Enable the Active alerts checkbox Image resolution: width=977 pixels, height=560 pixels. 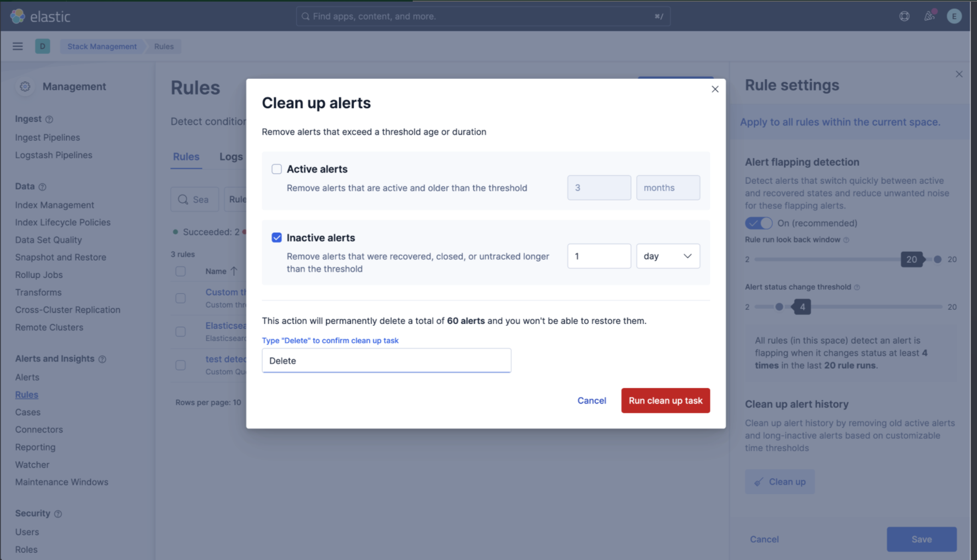(276, 169)
